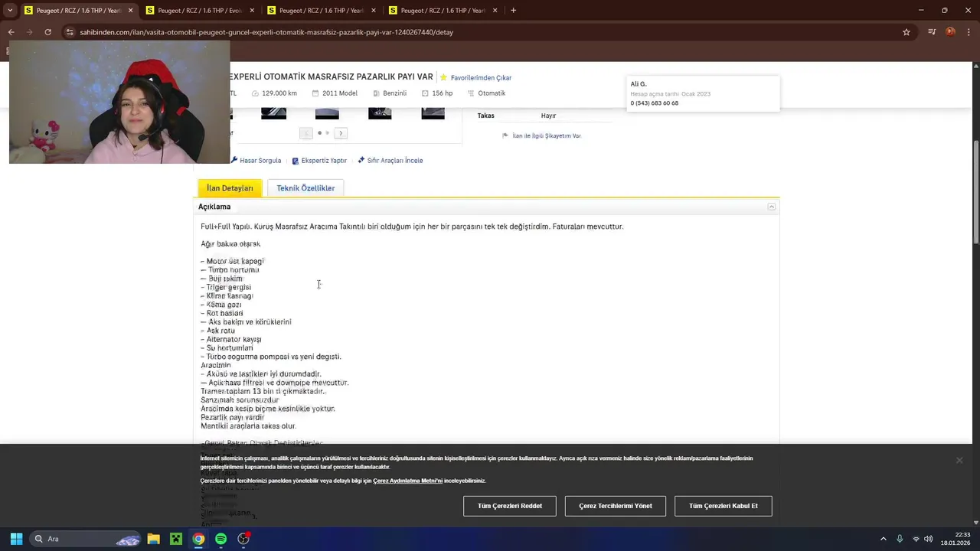Open the tab search dropdown arrow
Screen dimensions: 980x551
pyautogui.click(x=10, y=11)
